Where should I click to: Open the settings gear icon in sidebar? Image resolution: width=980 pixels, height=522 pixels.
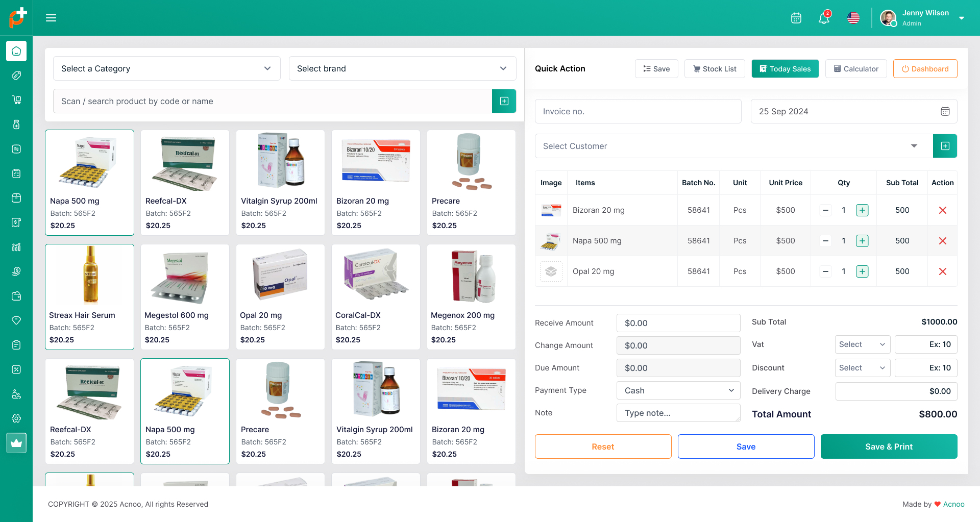(16, 418)
